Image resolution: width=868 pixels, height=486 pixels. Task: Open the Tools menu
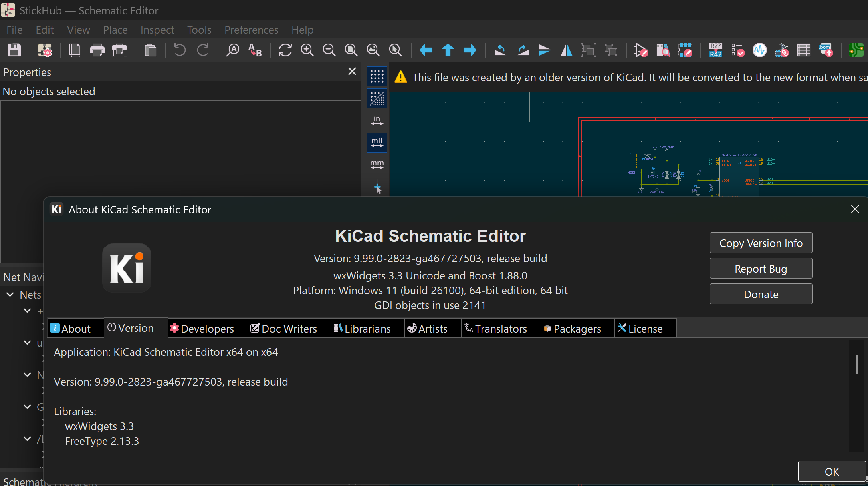coord(199,30)
